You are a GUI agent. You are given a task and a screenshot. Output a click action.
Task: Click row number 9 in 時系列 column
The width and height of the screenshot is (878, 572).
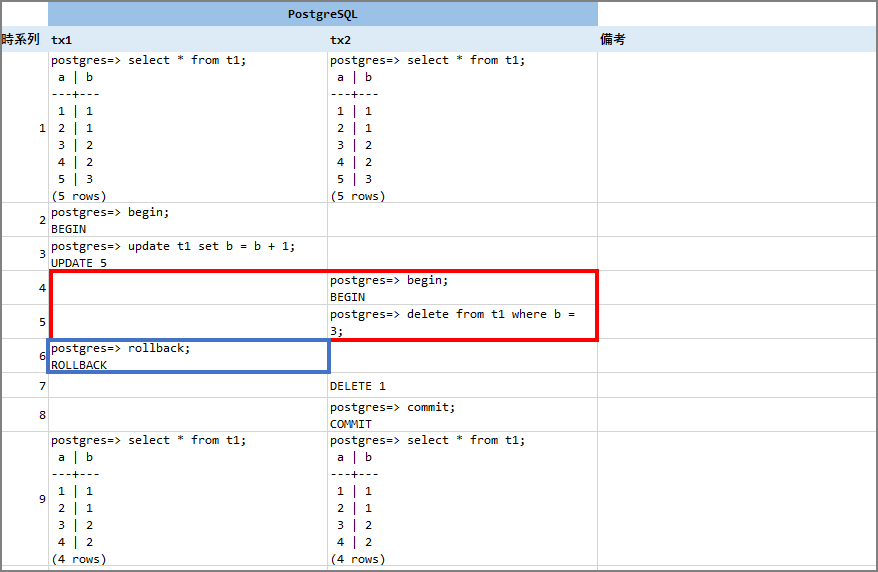41,499
